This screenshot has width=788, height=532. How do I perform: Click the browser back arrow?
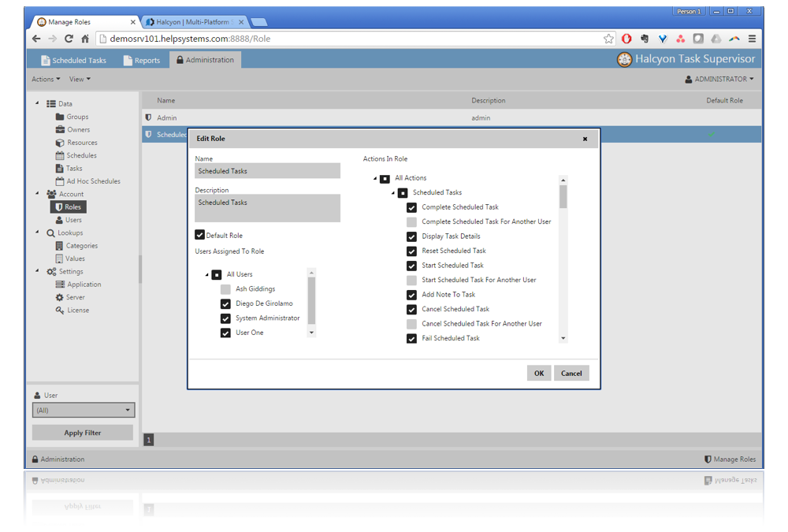pos(36,39)
